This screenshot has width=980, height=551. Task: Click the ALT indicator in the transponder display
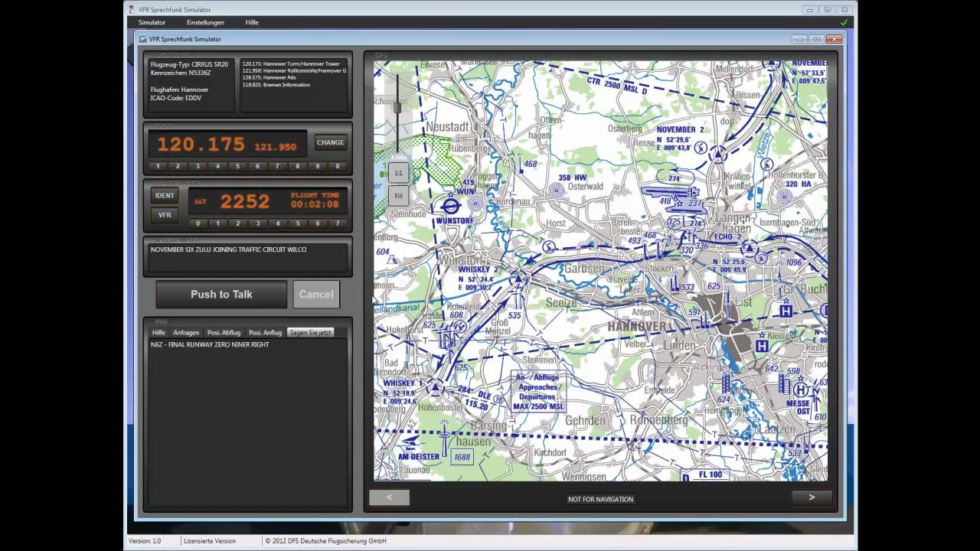click(x=200, y=202)
